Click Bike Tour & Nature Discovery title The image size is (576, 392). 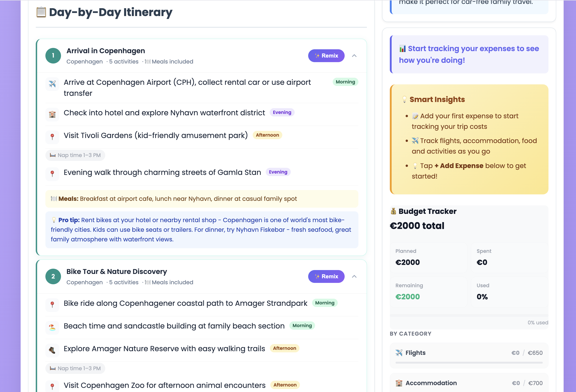click(116, 272)
